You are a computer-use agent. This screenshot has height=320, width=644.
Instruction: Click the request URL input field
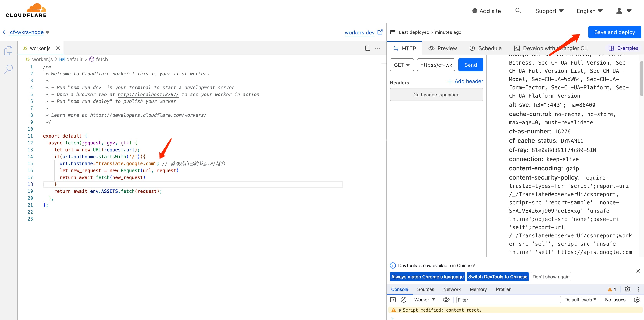pyautogui.click(x=436, y=65)
